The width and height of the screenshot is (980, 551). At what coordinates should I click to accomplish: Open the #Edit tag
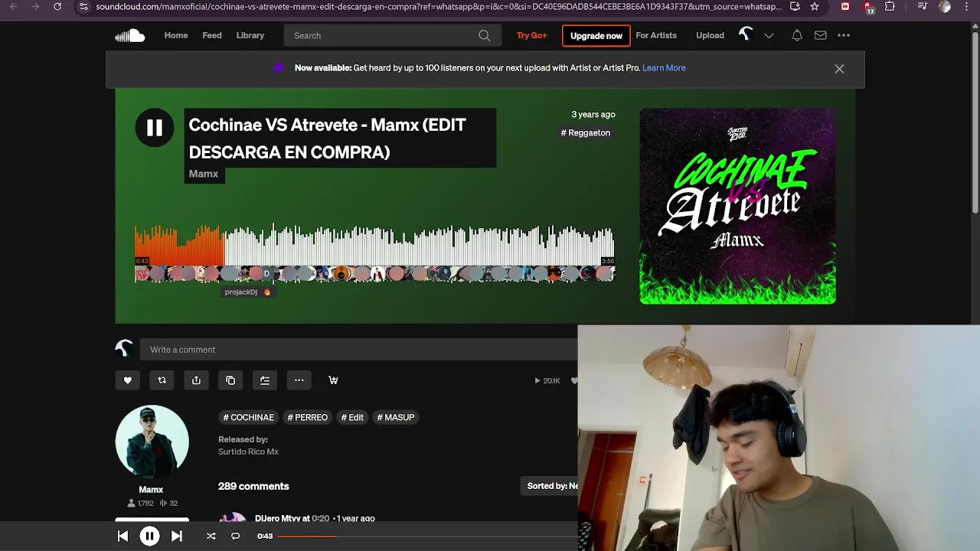[x=352, y=418]
